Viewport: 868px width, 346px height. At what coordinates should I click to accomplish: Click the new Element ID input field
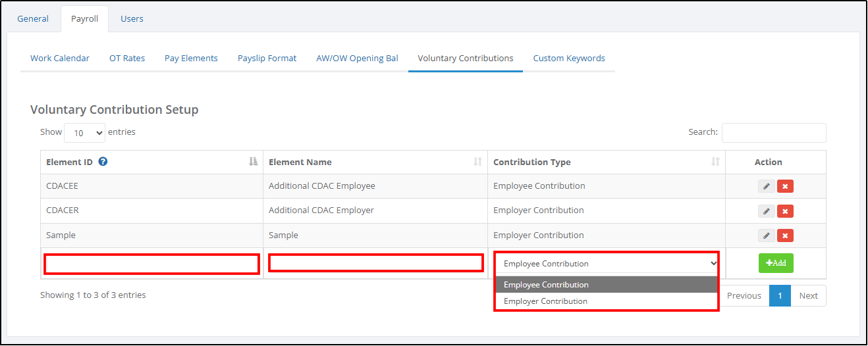tap(151, 264)
